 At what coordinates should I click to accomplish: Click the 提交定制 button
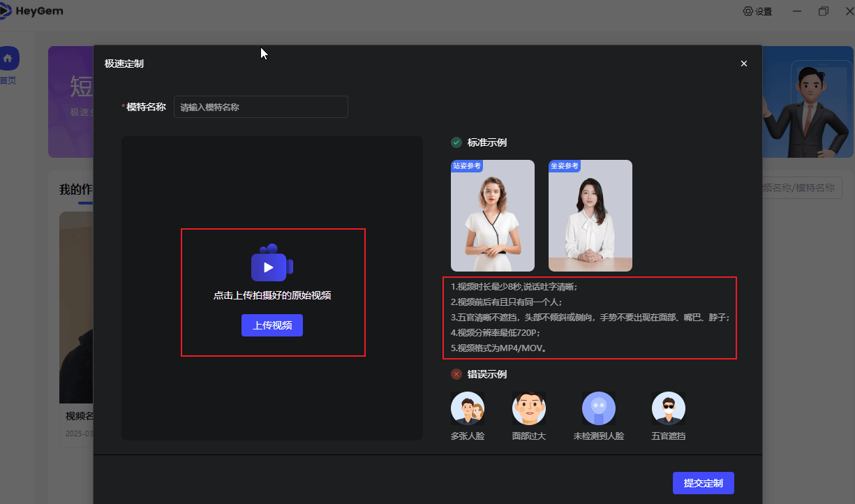(x=704, y=483)
